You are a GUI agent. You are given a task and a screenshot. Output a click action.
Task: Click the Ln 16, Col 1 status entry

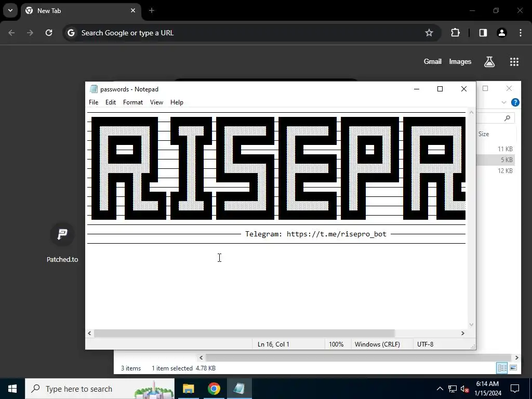coord(273,344)
